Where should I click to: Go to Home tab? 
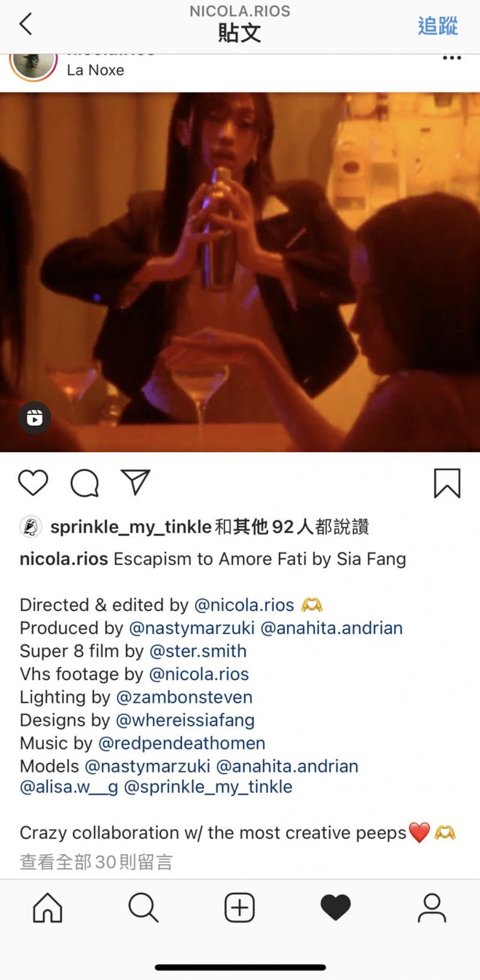coord(47,907)
